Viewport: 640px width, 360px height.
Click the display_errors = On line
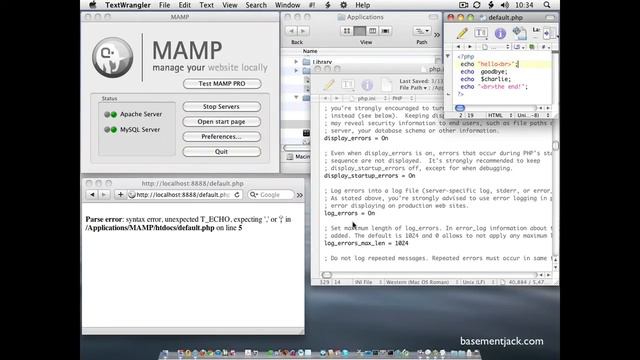pyautogui.click(x=356, y=138)
